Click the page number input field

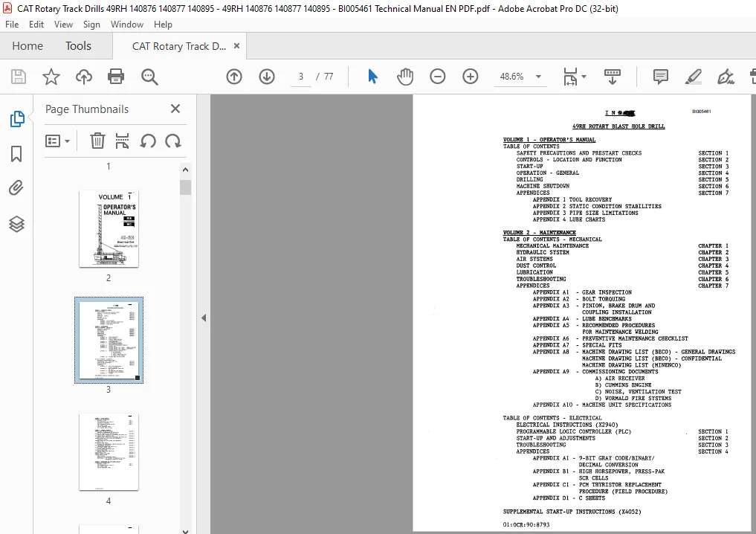(x=301, y=76)
